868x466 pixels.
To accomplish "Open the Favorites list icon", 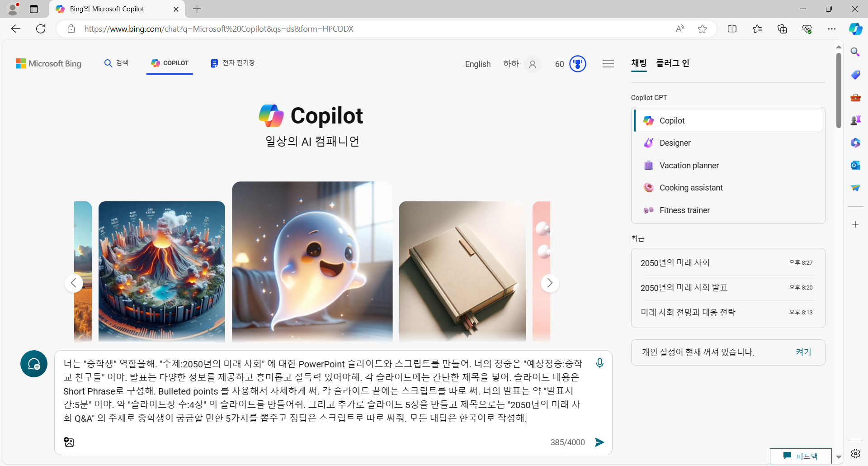I will coord(757,29).
